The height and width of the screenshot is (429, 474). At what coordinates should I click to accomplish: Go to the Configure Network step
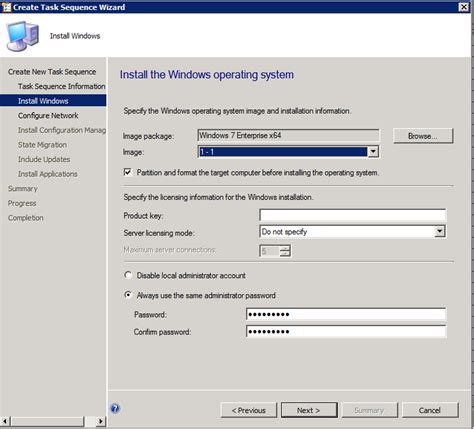click(x=48, y=116)
